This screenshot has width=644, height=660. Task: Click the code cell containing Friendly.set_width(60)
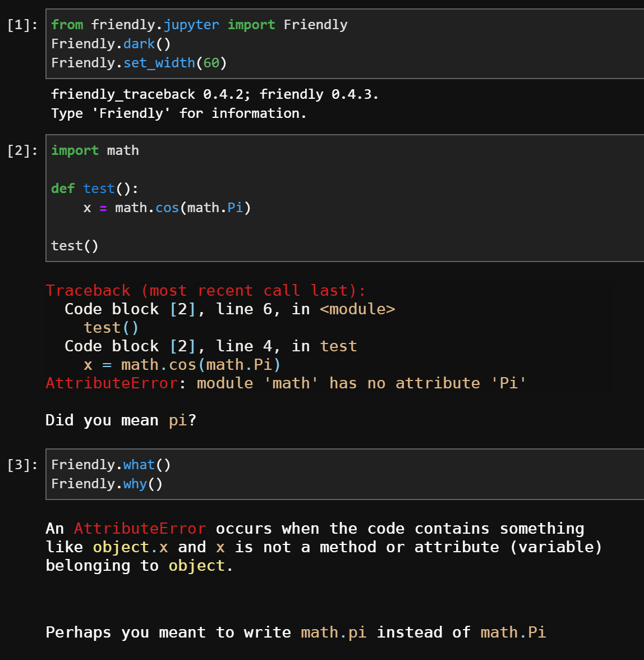pos(344,44)
